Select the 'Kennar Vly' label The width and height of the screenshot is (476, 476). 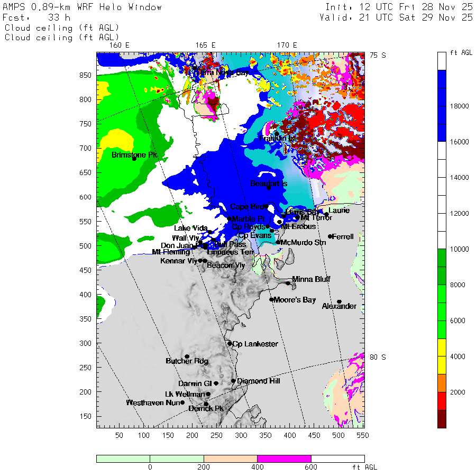point(179,261)
